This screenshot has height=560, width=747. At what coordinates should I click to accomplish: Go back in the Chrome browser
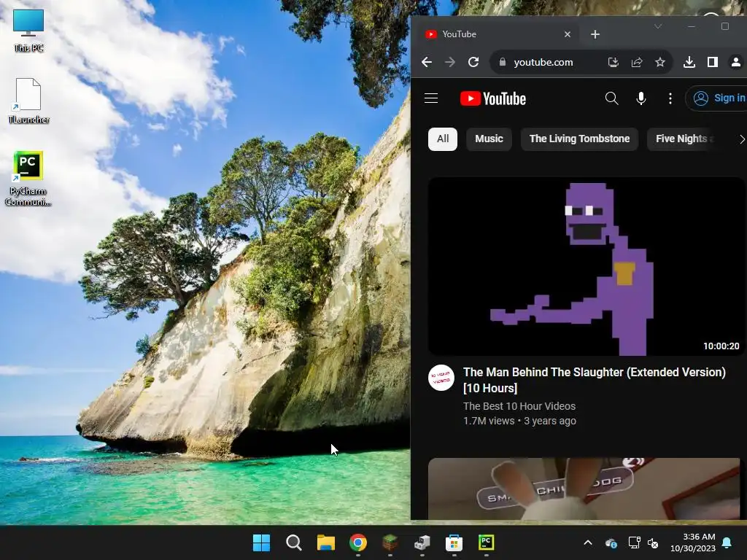[x=427, y=63]
